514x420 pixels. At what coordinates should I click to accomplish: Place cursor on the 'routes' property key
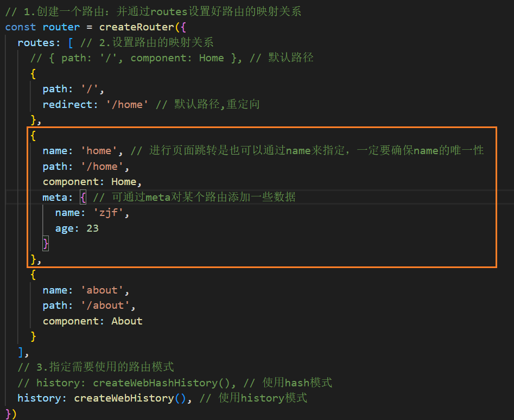pyautogui.click(x=36, y=42)
